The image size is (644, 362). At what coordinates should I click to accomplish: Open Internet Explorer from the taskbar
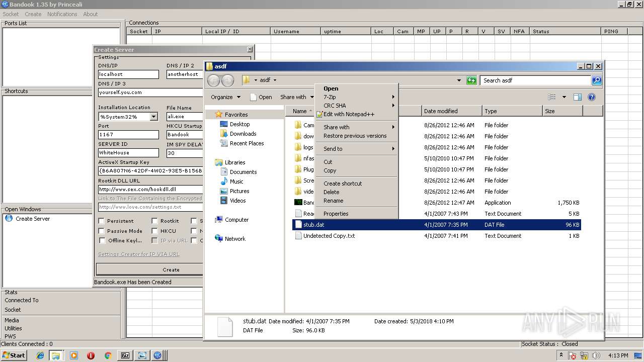[40, 355]
